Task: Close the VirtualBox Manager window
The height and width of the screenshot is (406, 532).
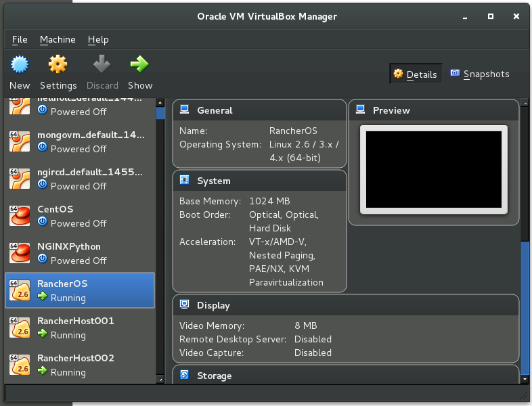Action: (x=516, y=16)
